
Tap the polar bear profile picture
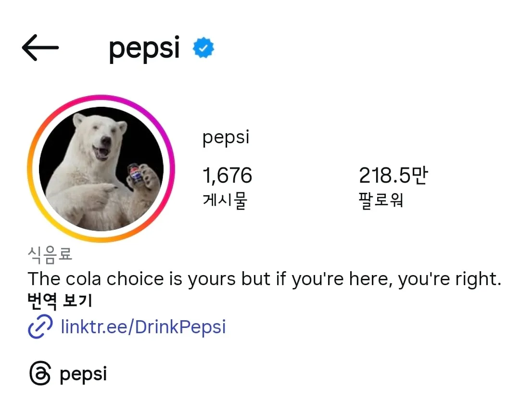pyautogui.click(x=103, y=166)
